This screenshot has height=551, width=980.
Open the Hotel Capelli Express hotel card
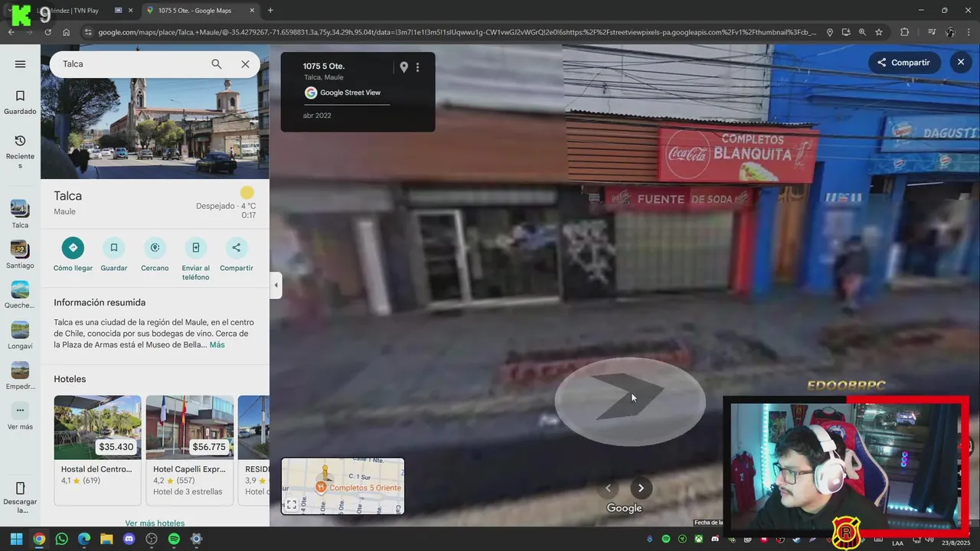coord(190,450)
